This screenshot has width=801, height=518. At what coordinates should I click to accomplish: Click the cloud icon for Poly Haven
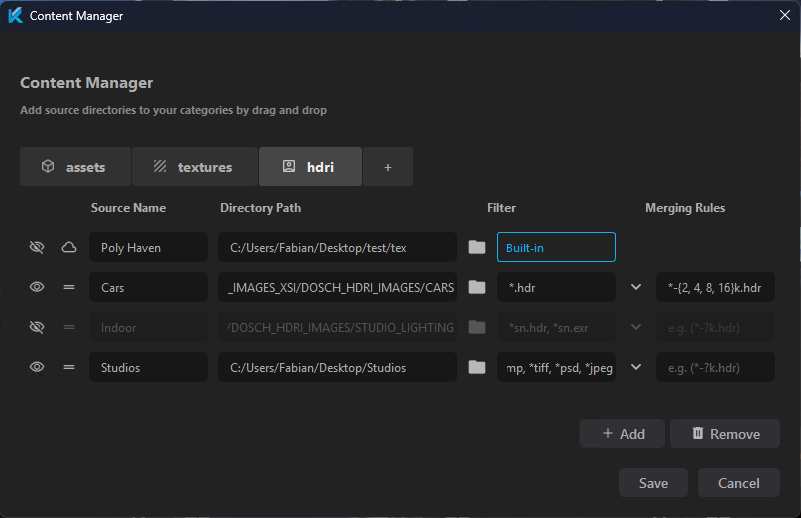69,248
